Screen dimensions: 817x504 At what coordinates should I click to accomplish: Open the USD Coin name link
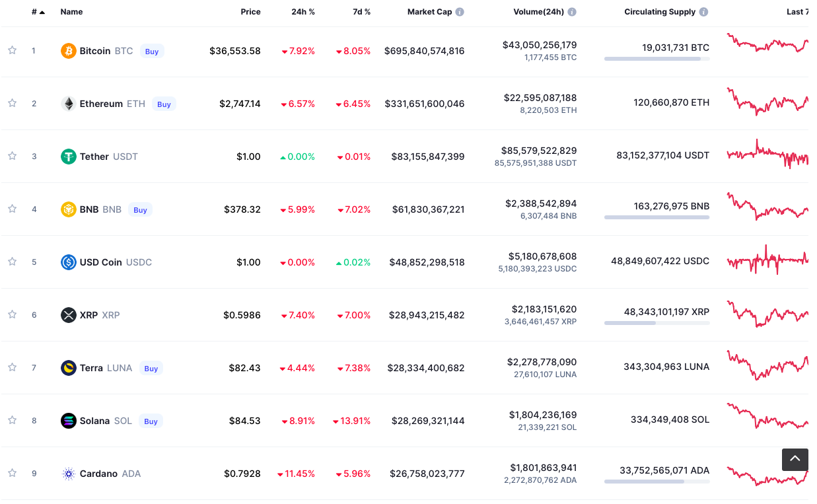point(101,262)
